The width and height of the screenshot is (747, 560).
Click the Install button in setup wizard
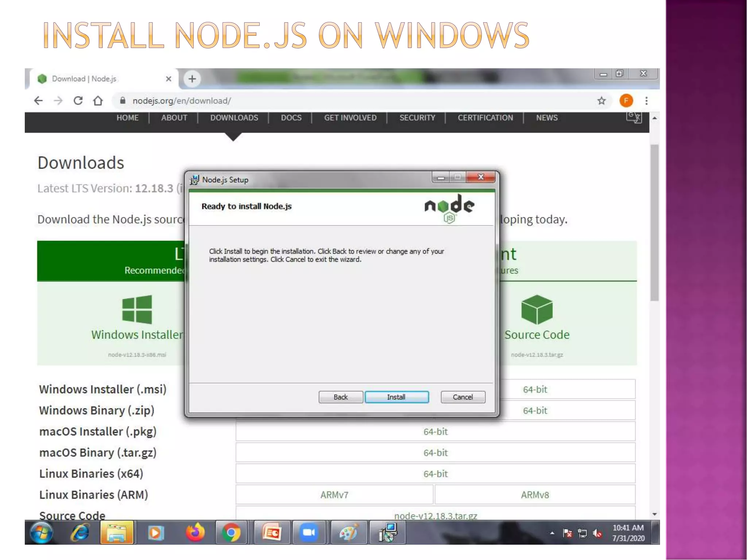pyautogui.click(x=396, y=397)
